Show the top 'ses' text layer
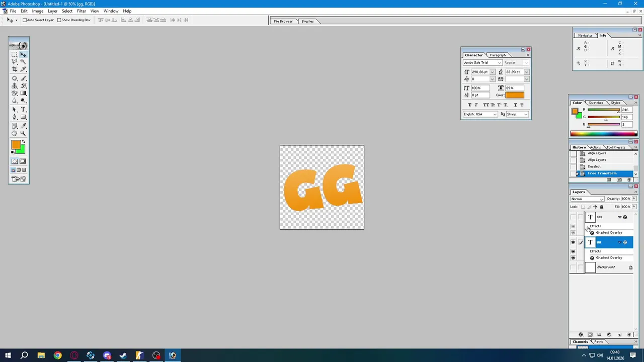Image resolution: width=644 pixels, height=362 pixels. pyautogui.click(x=573, y=217)
